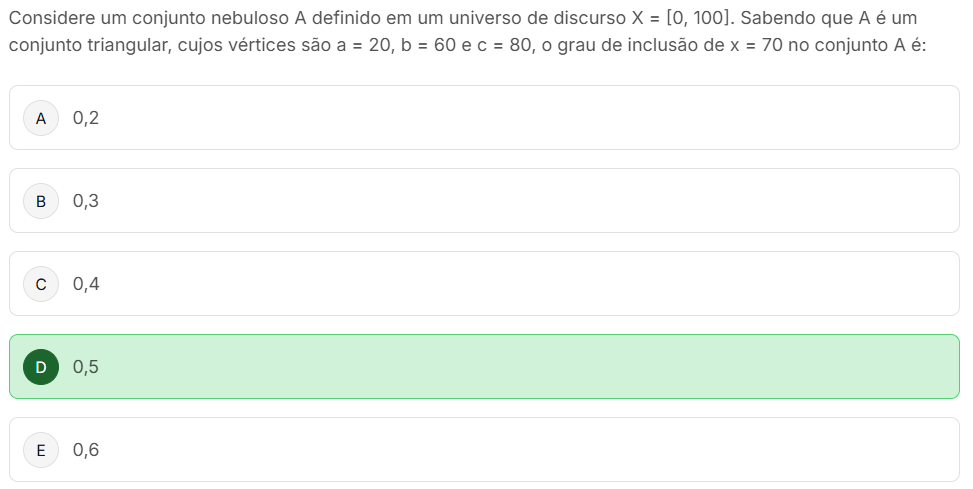Select the answer value 0,3
Screen dimensions: 973x489
(x=86, y=201)
